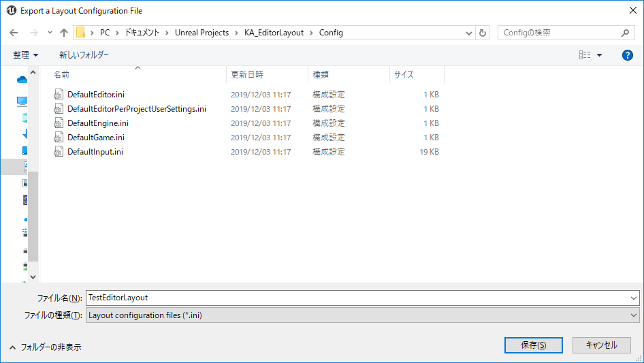
Task: Click the 保存(S) save button
Action: point(534,345)
